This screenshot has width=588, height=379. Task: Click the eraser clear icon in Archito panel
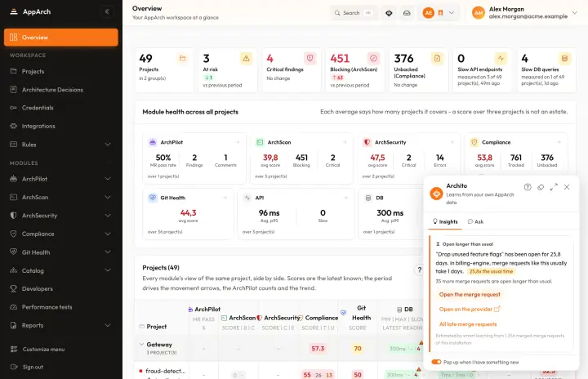point(541,187)
